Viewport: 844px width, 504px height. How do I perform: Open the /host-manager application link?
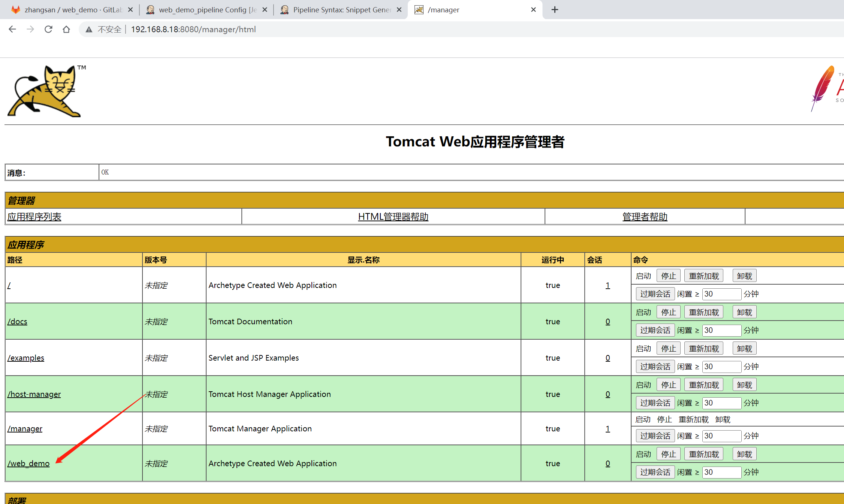pos(34,394)
